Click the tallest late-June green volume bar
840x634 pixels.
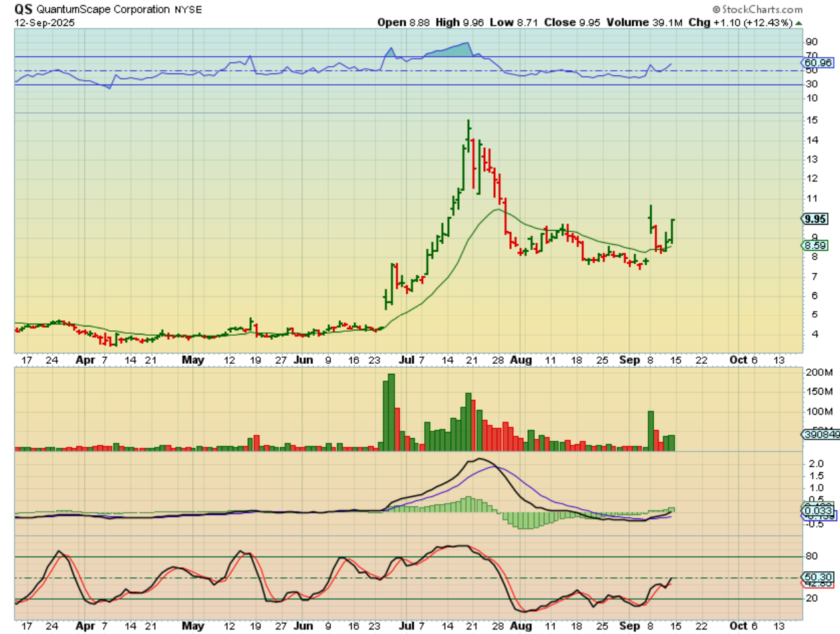tap(392, 412)
